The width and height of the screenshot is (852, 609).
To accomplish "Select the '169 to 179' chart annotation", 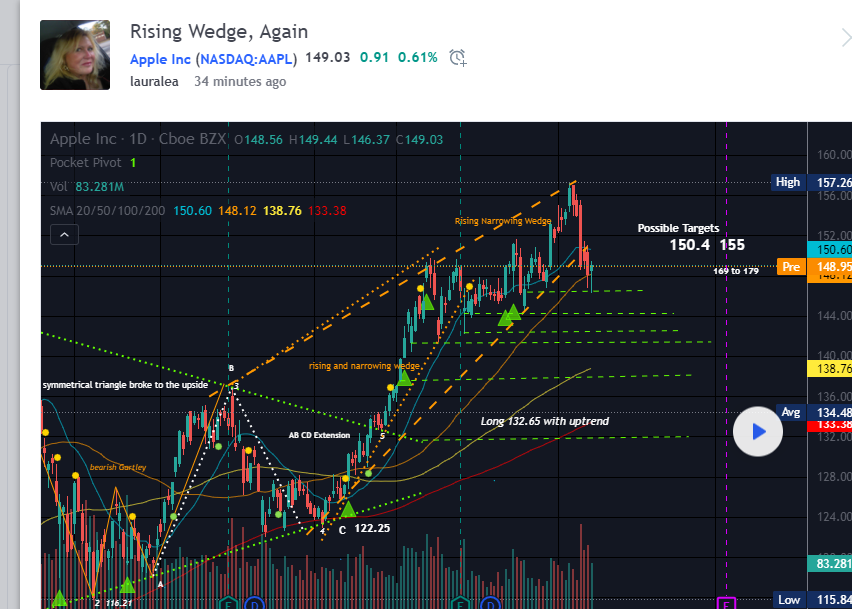I will point(736,271).
